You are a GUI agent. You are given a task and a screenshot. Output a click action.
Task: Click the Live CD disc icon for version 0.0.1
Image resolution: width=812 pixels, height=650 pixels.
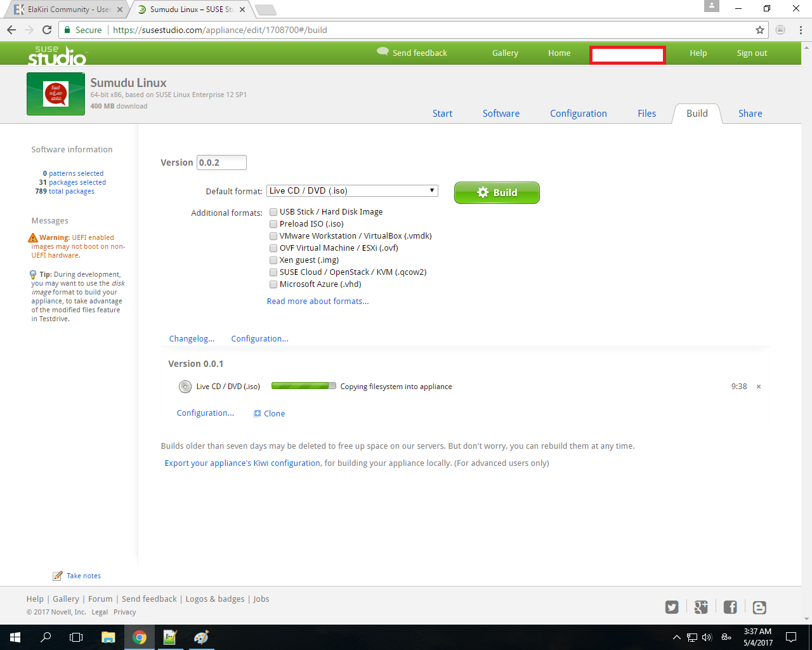(x=185, y=387)
